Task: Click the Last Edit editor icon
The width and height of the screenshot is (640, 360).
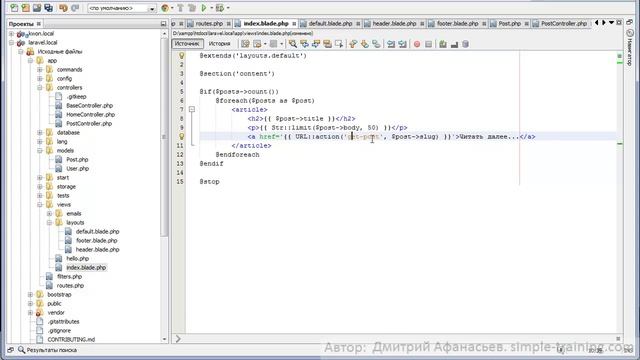Action: click(245, 44)
